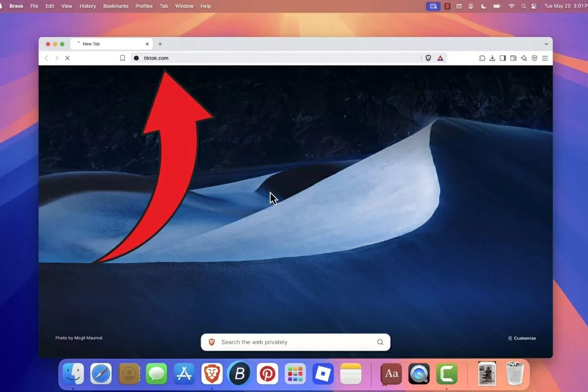This screenshot has height=392, width=588.
Task: Open the Bookmarks menu
Action: (x=116, y=6)
